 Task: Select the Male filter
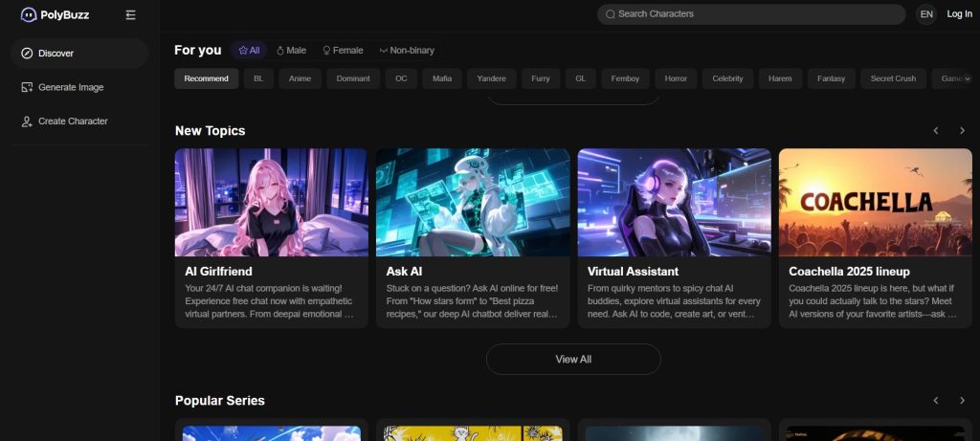point(291,51)
